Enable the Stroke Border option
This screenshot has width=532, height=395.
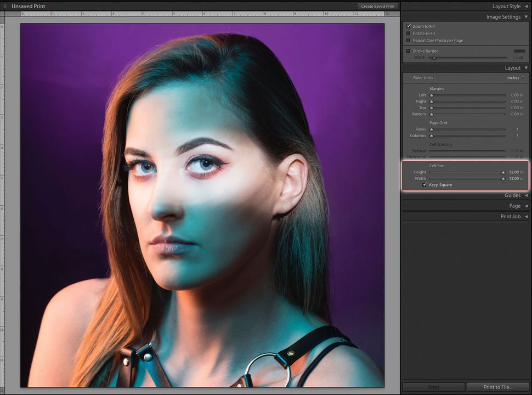pyautogui.click(x=408, y=50)
